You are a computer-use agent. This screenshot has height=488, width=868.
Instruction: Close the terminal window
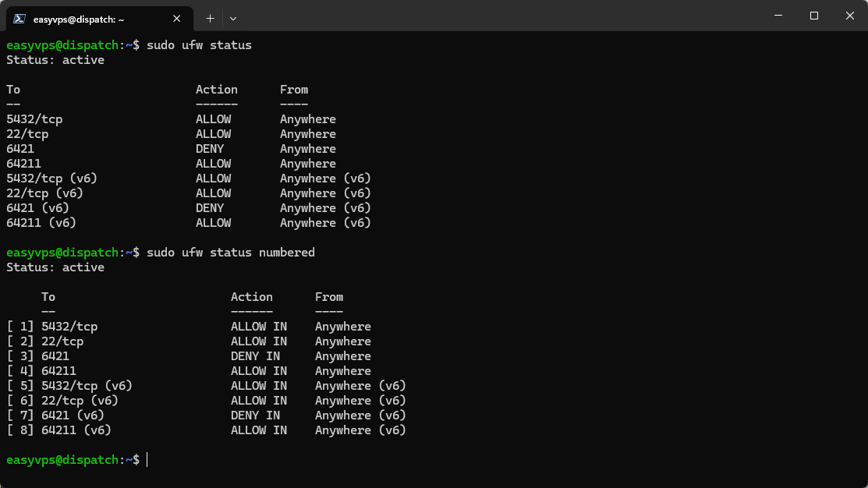click(850, 16)
